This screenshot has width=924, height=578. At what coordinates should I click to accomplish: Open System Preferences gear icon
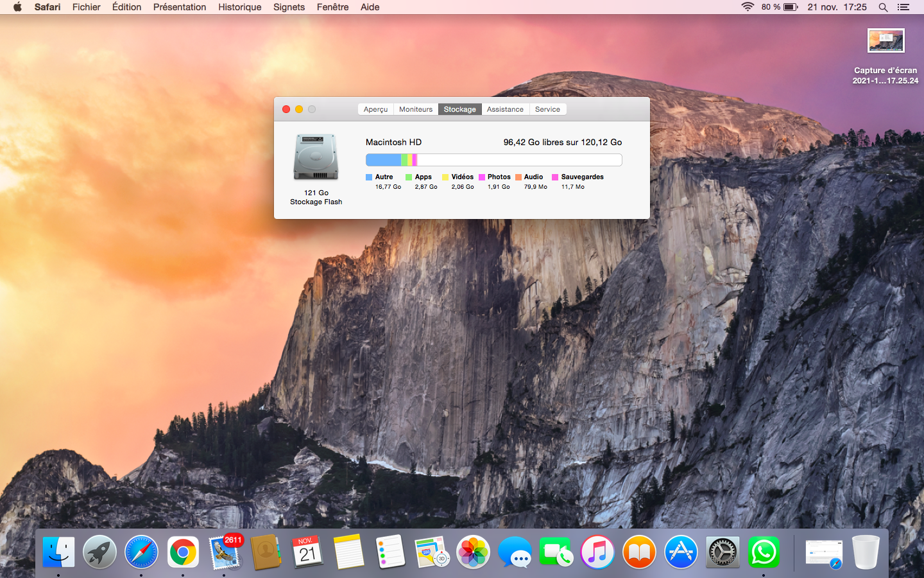pyautogui.click(x=723, y=552)
